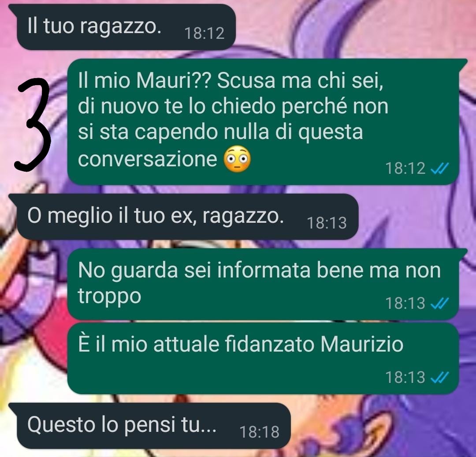Click the 18:18 timestamp on the last message
Screen dimensions: 476x457
coord(260,432)
